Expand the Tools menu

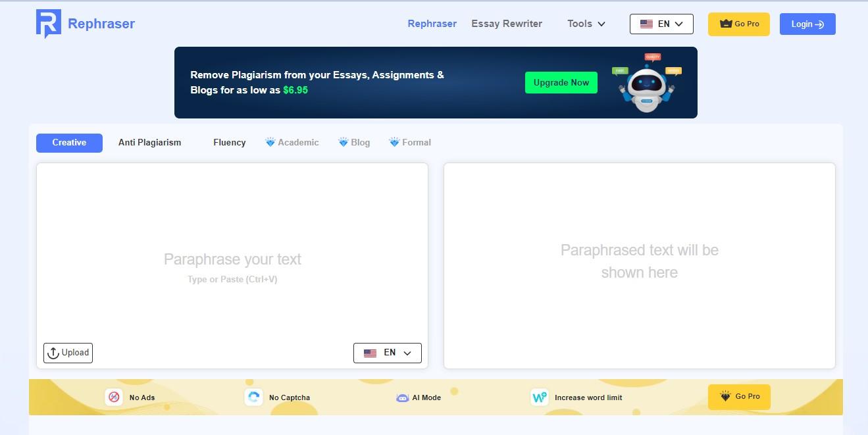pos(586,24)
